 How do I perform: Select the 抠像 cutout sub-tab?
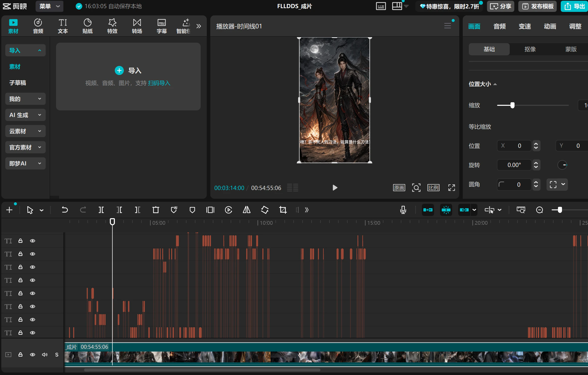530,49
